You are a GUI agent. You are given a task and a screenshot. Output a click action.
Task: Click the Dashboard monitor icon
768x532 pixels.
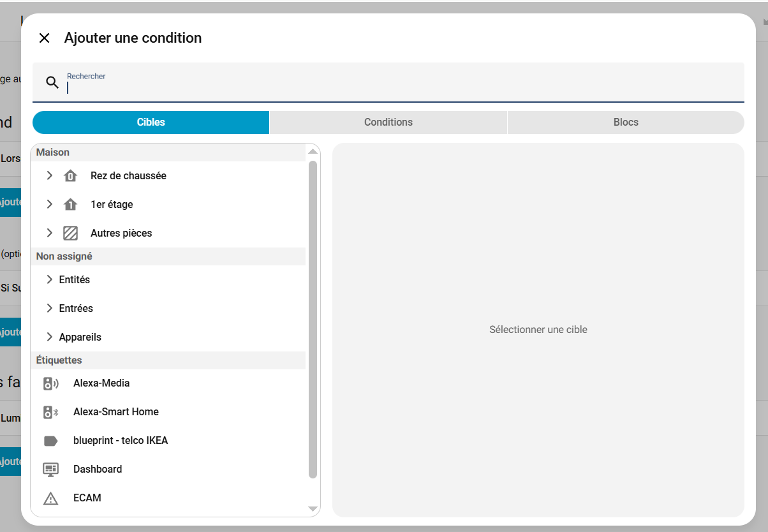[50, 469]
